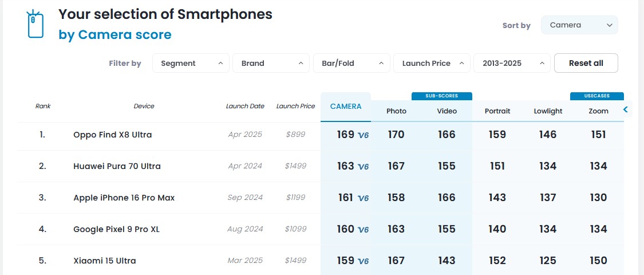Click the V6 badge on iPhone 16 Pro Max row
This screenshot has width=644, height=275.
click(x=363, y=198)
